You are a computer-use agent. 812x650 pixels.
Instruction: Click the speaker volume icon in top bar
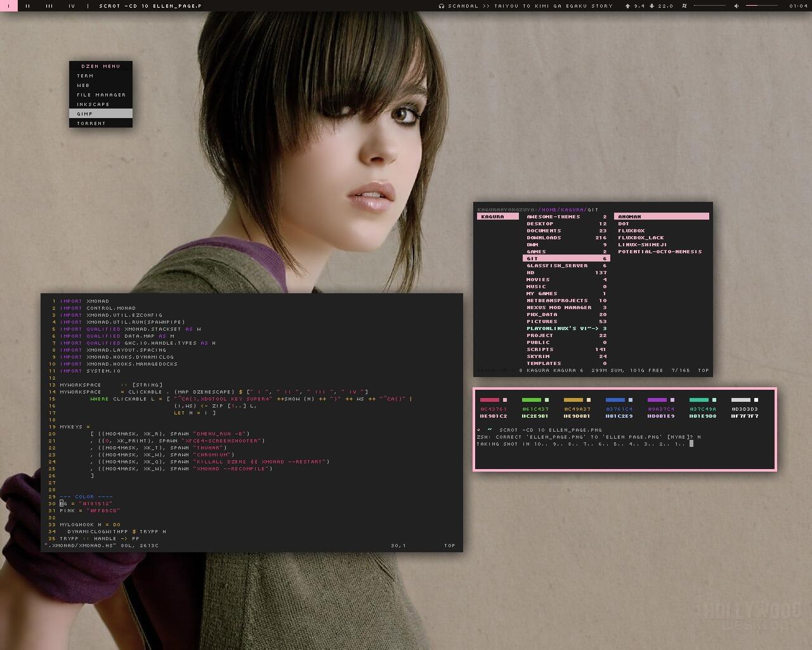[737, 6]
